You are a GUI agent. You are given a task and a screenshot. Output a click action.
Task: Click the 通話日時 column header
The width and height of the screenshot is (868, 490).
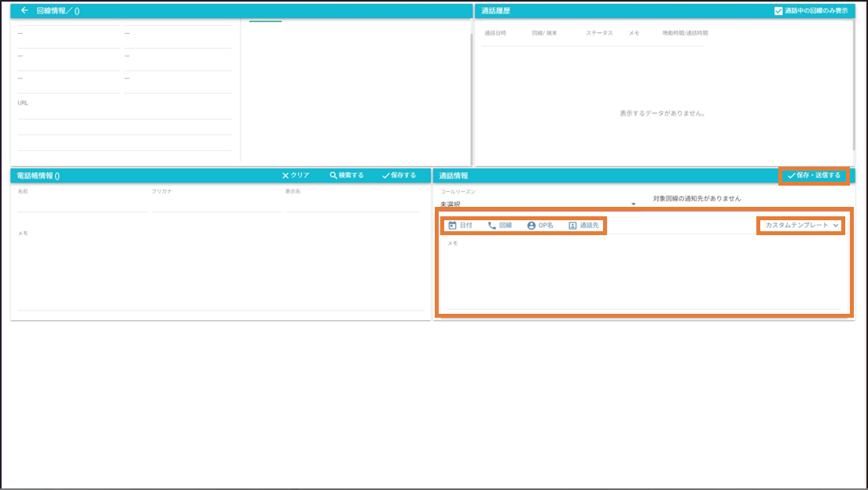click(x=495, y=33)
